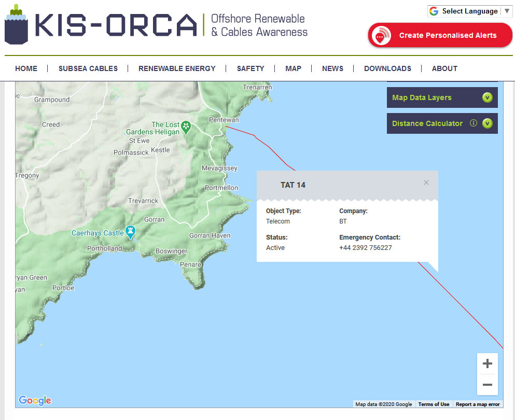Open the HOME menu item
Image resolution: width=515 pixels, height=420 pixels.
click(x=26, y=68)
